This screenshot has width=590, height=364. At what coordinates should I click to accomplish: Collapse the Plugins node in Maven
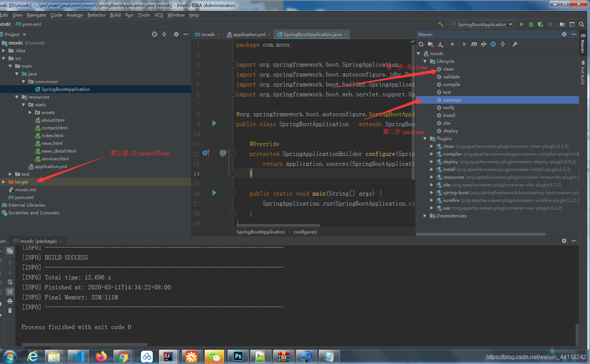(425, 139)
